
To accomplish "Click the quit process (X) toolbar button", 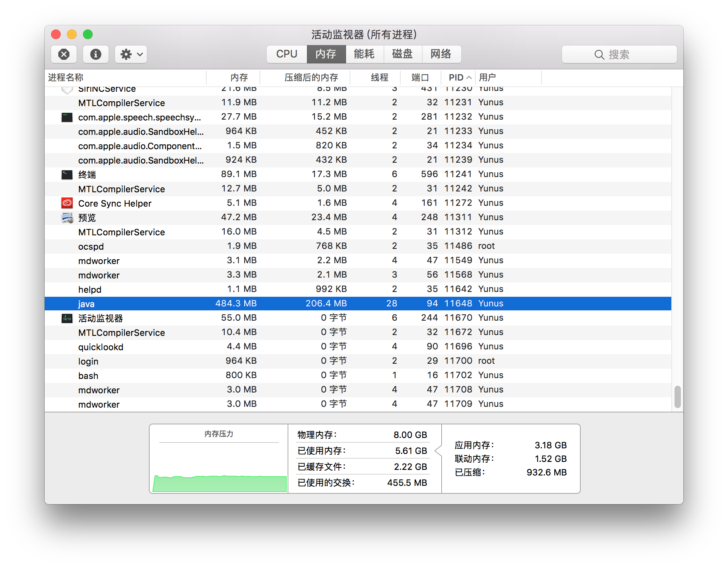I will coord(64,54).
